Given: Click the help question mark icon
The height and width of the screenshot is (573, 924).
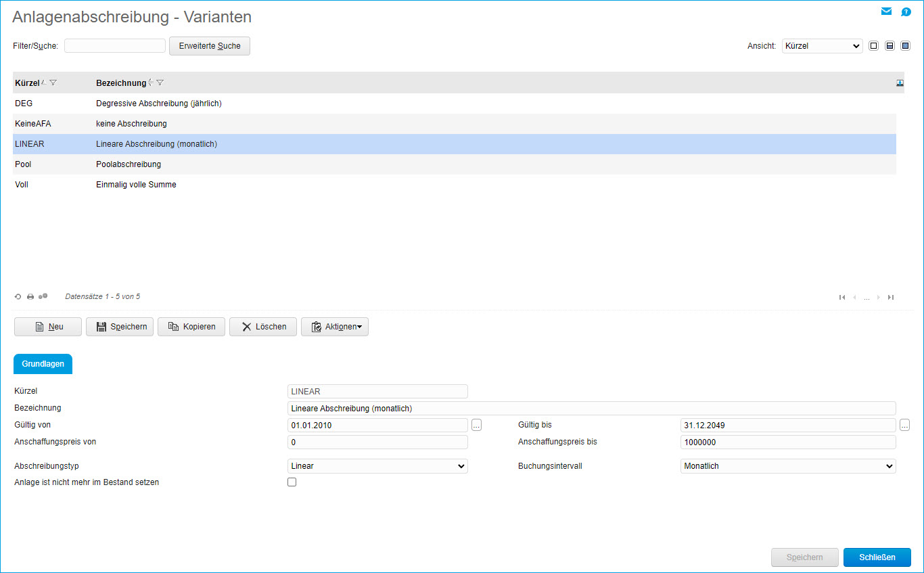Looking at the screenshot, I should (906, 12).
